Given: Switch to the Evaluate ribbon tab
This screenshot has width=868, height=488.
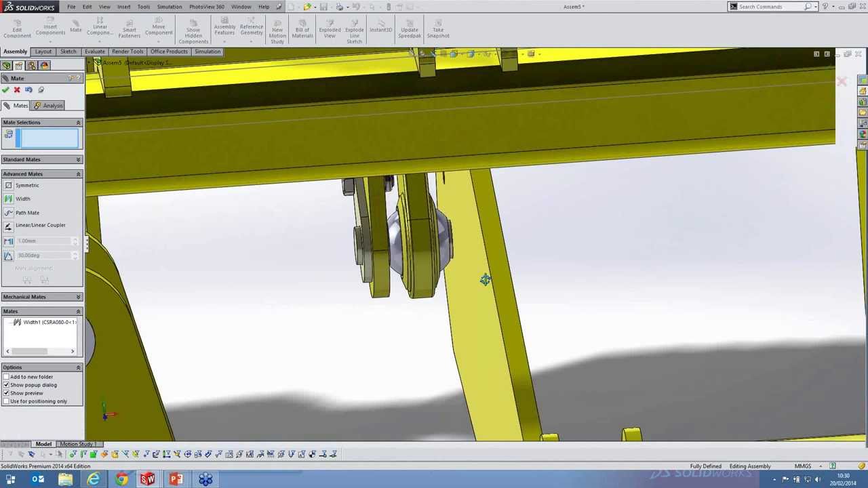Looking at the screenshot, I should (x=95, y=52).
